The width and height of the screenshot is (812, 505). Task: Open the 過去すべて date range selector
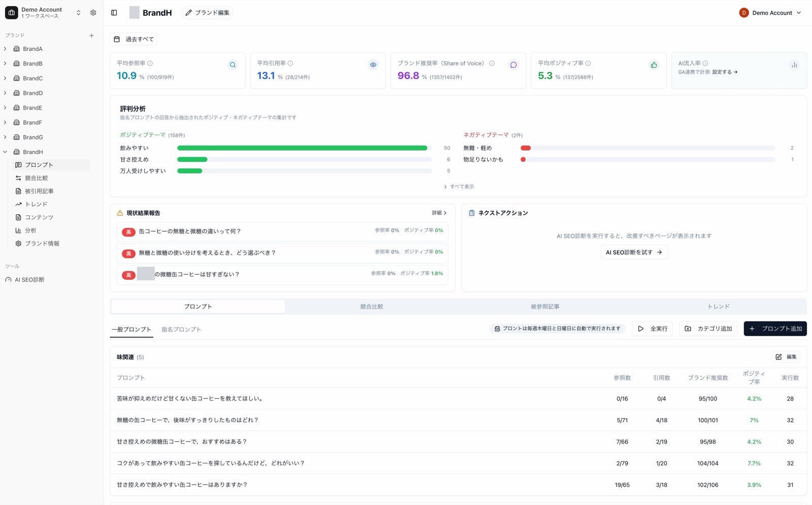point(134,39)
